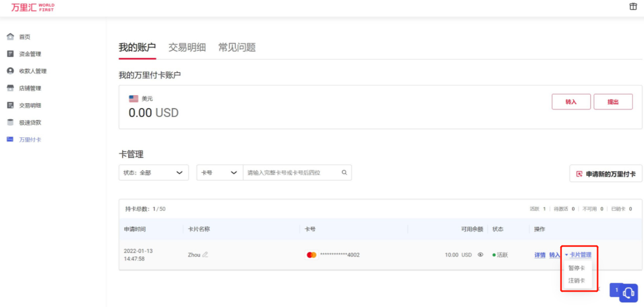Click the 已销卡 0 count
The width and height of the screenshot is (644, 307).
pos(622,209)
